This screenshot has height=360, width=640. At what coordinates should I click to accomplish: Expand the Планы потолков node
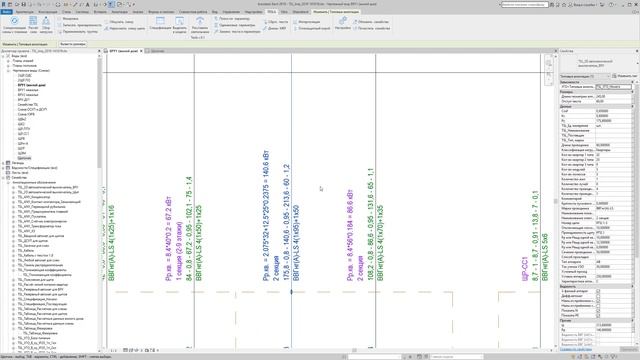[x=8, y=66]
